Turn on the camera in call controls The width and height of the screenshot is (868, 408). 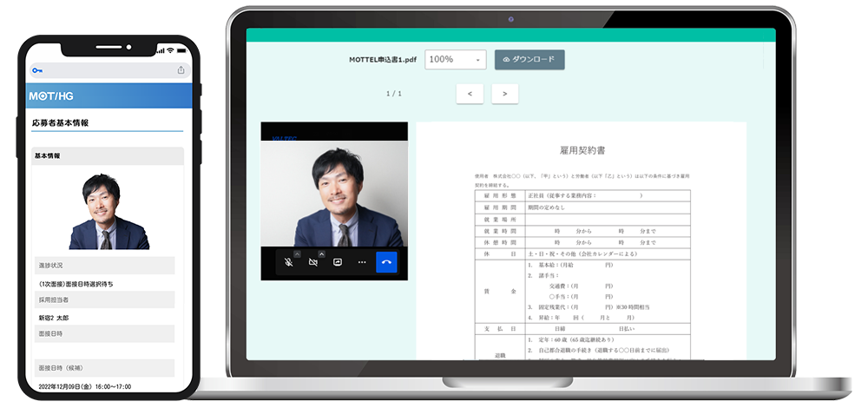click(x=312, y=261)
